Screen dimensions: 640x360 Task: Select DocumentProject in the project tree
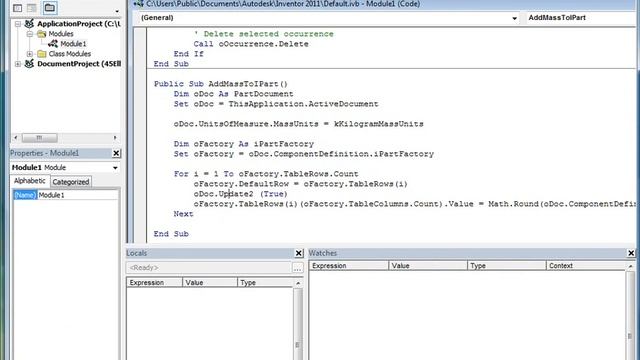click(79, 64)
